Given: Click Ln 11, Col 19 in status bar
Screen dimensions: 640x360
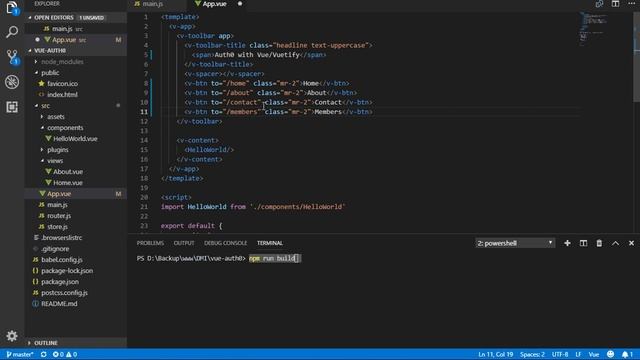Looking at the screenshot, I should coord(496,354).
